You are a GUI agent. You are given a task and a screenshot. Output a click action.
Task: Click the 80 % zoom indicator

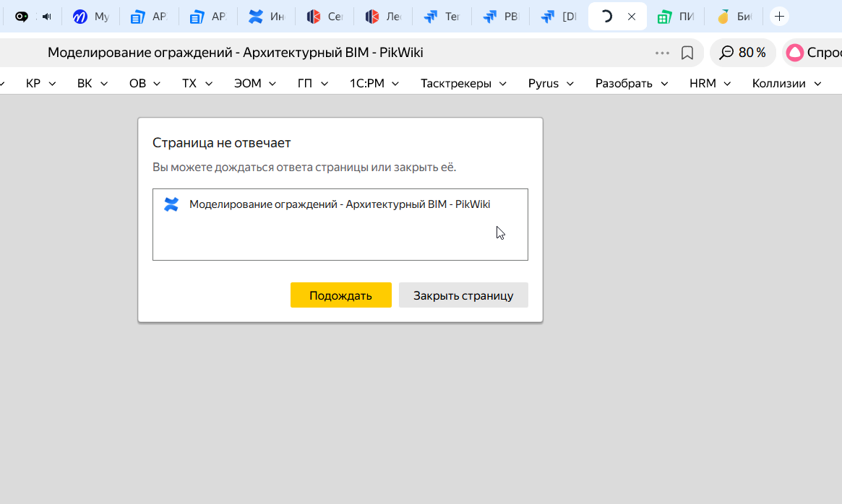click(743, 53)
